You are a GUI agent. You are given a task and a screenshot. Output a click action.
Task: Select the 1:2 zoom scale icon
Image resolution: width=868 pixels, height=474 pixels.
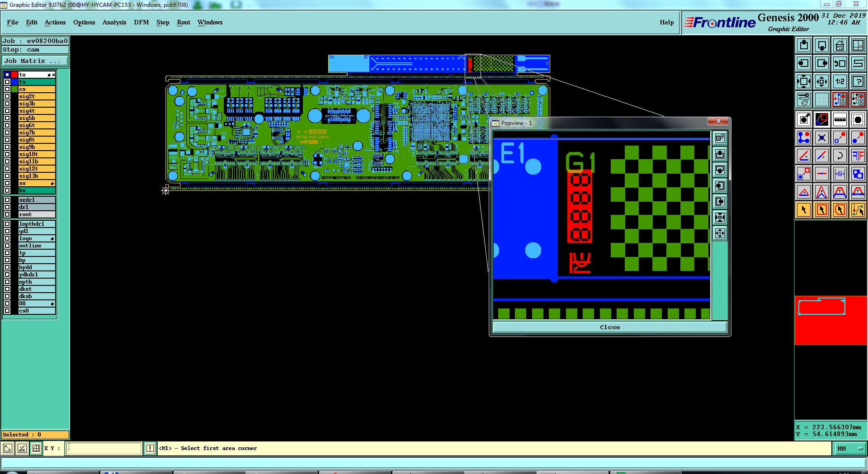(x=840, y=81)
